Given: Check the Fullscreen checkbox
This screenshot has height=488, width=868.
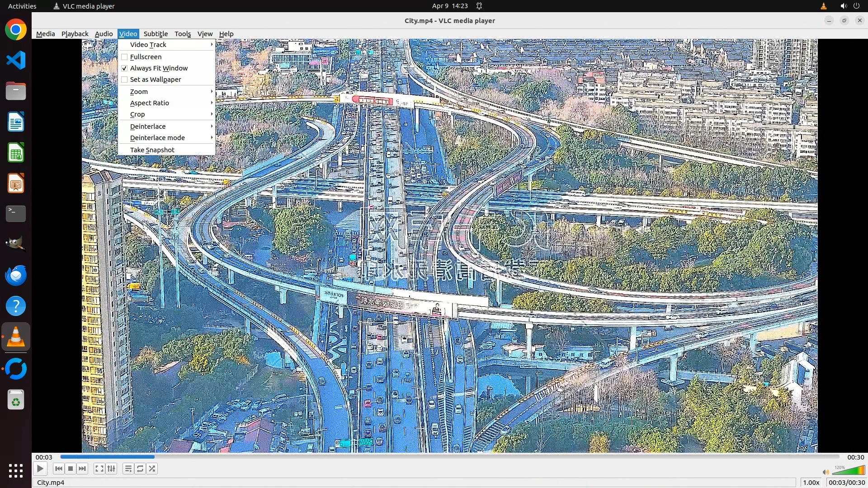Looking at the screenshot, I should (x=124, y=57).
